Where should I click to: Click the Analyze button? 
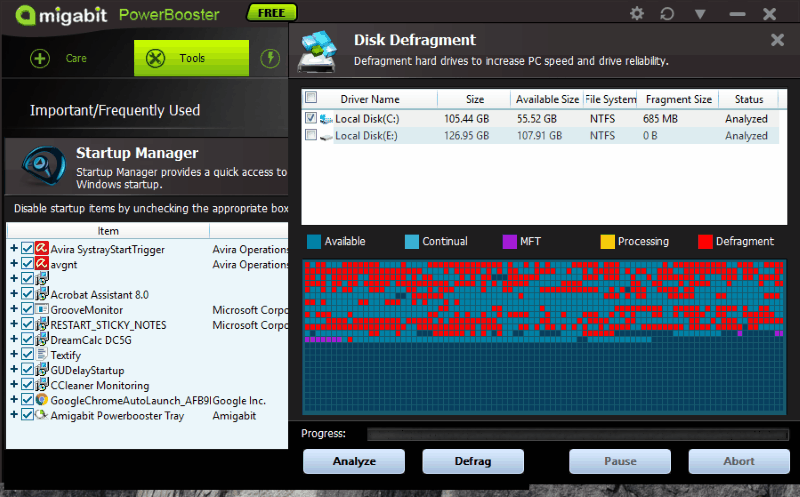tap(354, 461)
